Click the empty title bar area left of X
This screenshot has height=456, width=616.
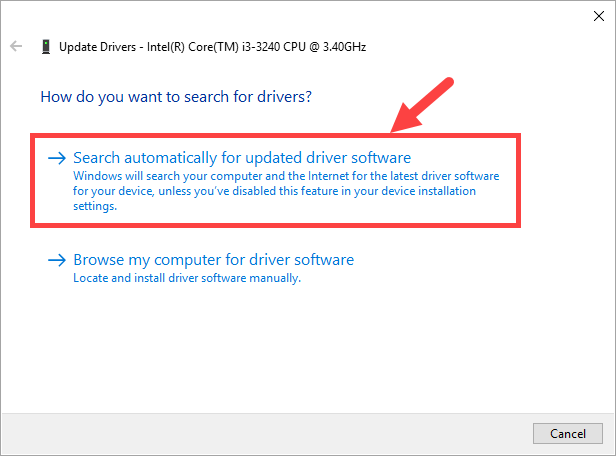tap(300, 15)
